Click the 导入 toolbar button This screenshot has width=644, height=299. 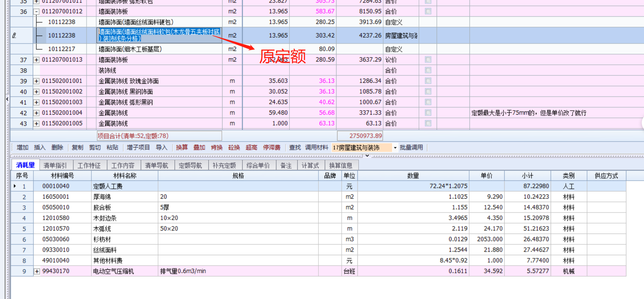[162, 147]
